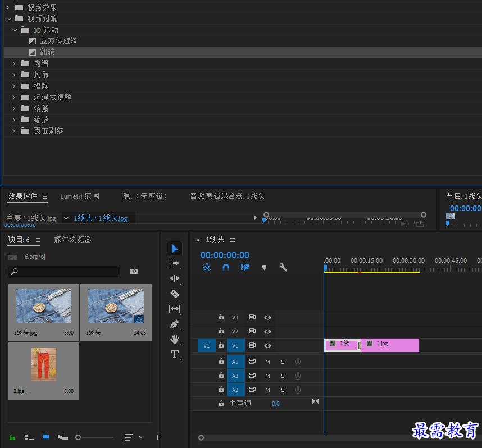The height and width of the screenshot is (448, 482).
Task: Toggle sync lock for V3 track
Action: click(x=253, y=317)
